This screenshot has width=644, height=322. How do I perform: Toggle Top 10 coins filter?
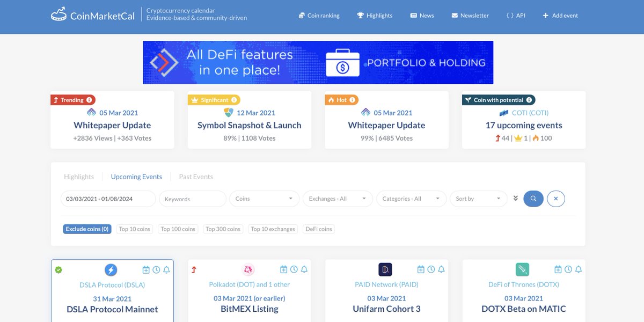tap(135, 229)
